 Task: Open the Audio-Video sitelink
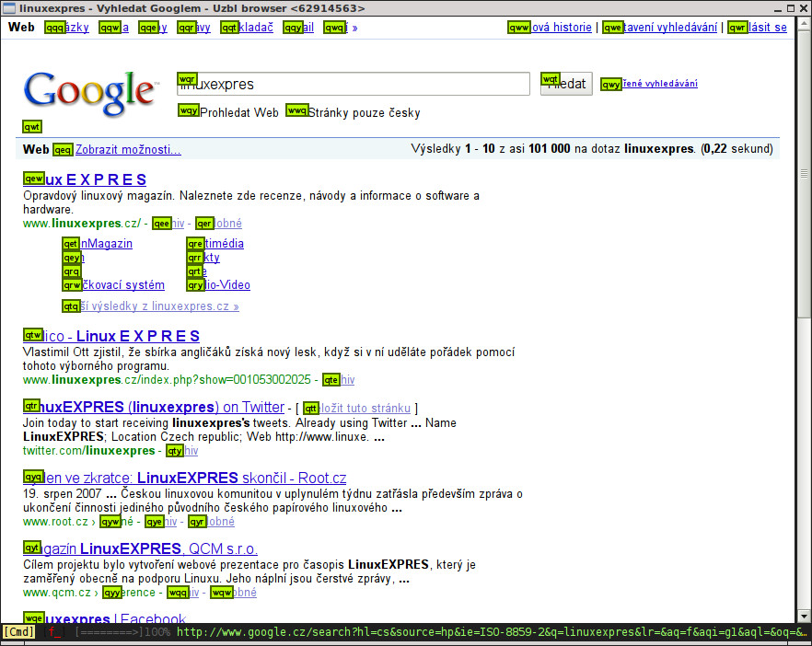click(x=218, y=284)
